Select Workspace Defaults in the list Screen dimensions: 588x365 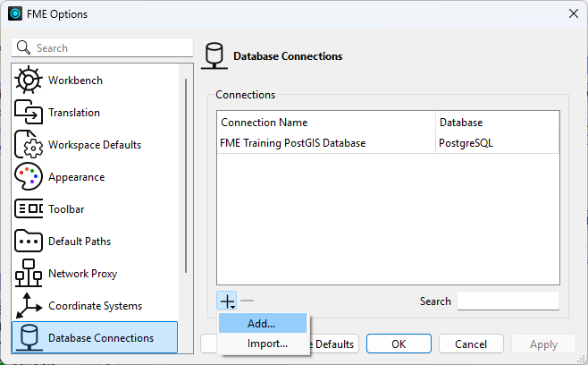[x=95, y=145]
